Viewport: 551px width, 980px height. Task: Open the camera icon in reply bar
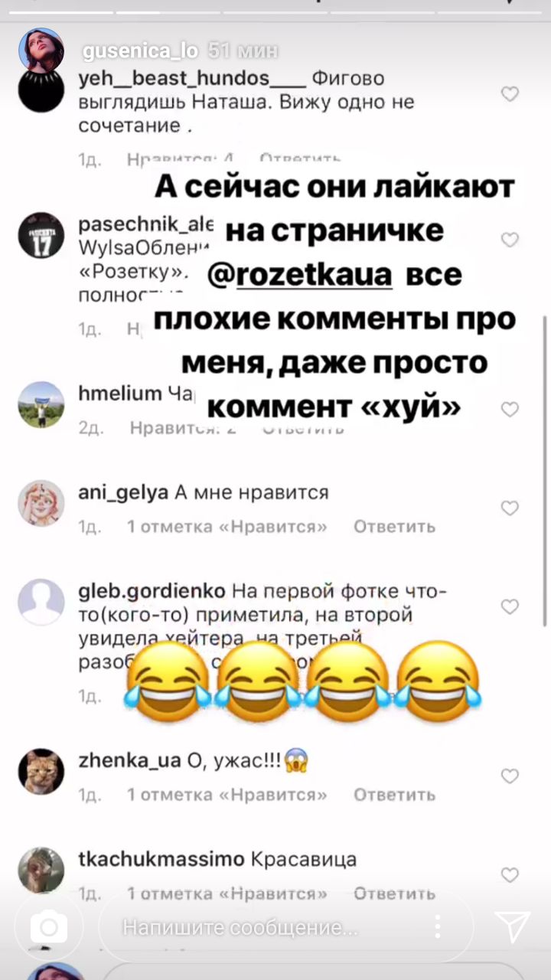tap(49, 928)
